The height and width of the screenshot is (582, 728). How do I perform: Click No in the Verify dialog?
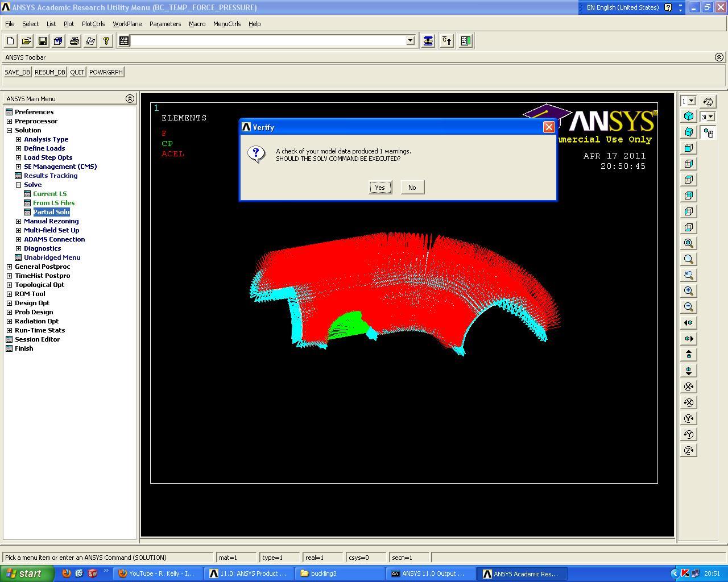tap(412, 188)
